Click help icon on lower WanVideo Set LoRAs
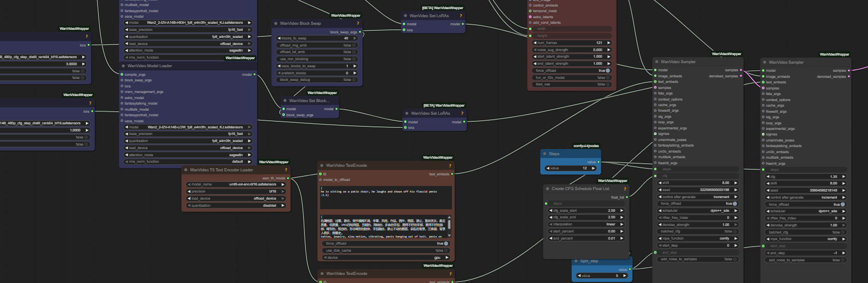Screen dimensions: 868x283 pos(462,113)
